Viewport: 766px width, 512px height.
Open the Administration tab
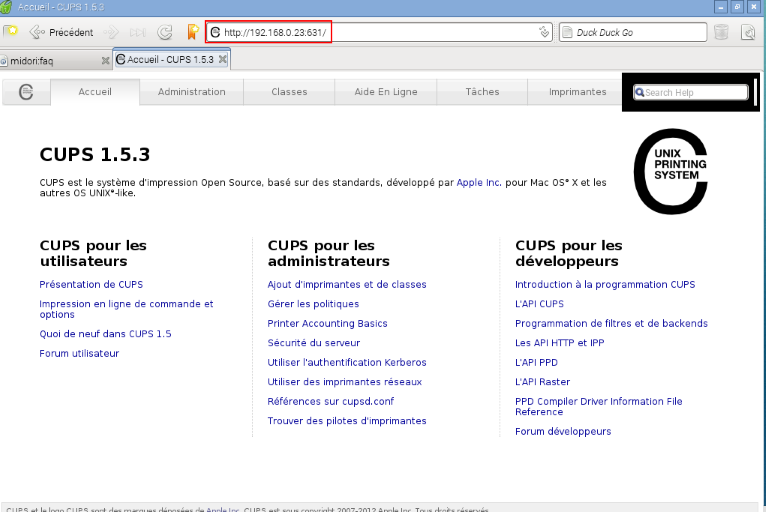[192, 92]
